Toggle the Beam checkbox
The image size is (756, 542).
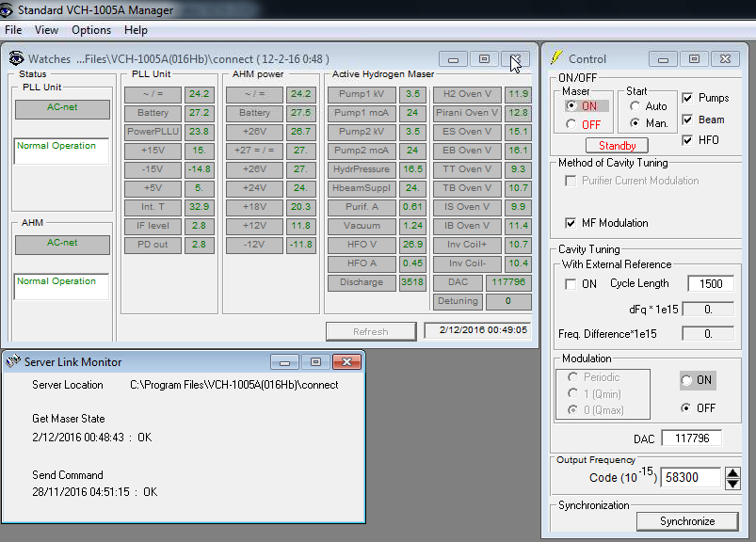[x=687, y=120]
